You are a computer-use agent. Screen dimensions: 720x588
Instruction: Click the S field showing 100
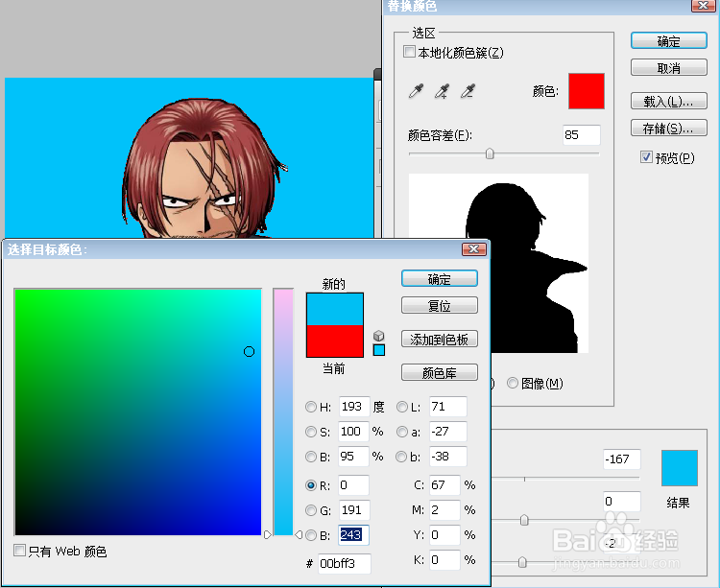pos(354,432)
